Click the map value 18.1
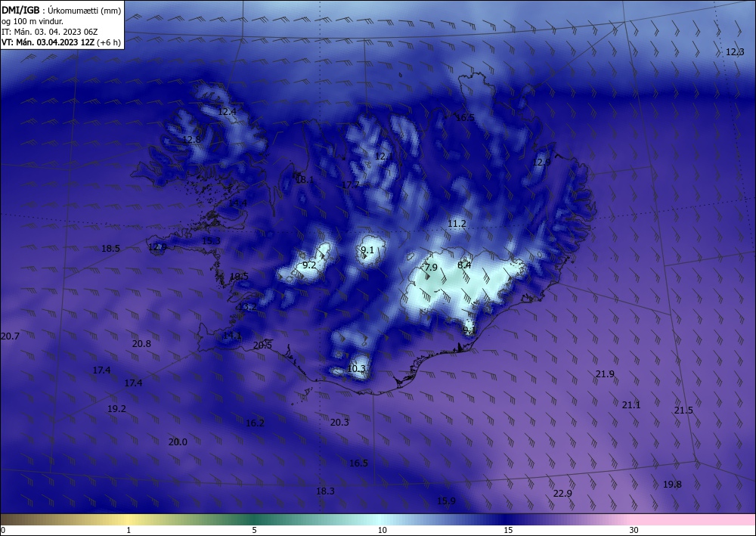Image resolution: width=756 pixels, height=536 pixels. (305, 180)
